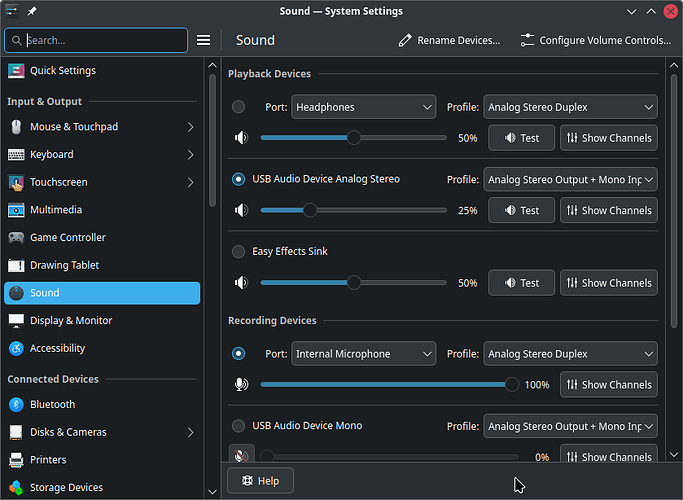This screenshot has width=683, height=500.
Task: Expand the Disks & Cameras submenu arrow
Action: (x=190, y=432)
